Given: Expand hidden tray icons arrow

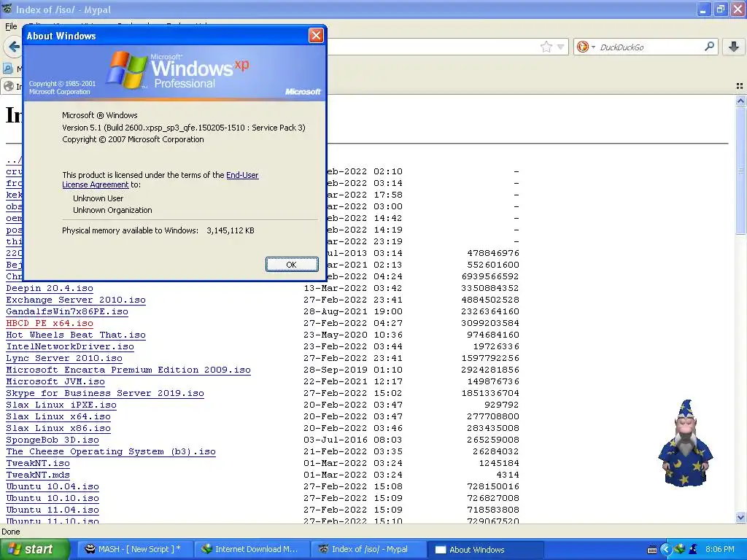Looking at the screenshot, I should (666, 550).
